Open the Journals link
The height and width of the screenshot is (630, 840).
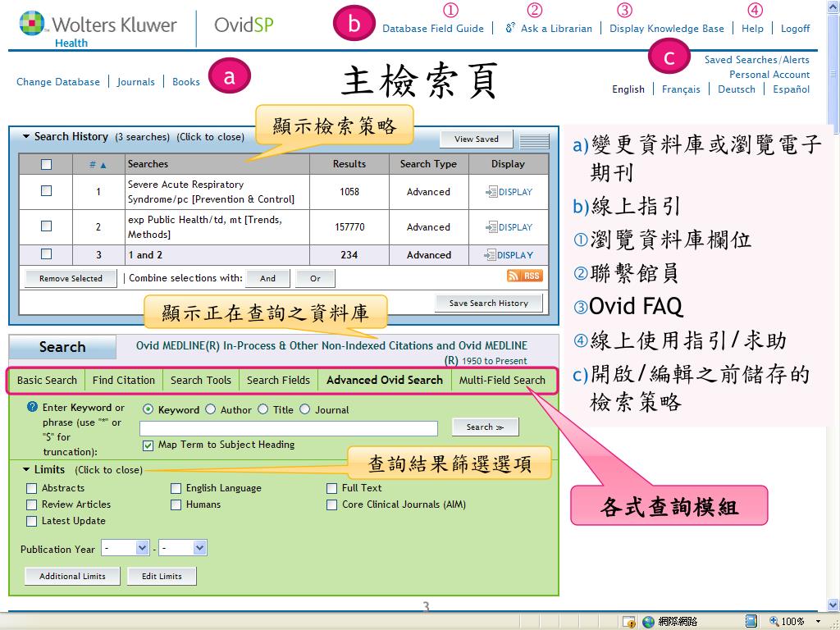point(136,82)
